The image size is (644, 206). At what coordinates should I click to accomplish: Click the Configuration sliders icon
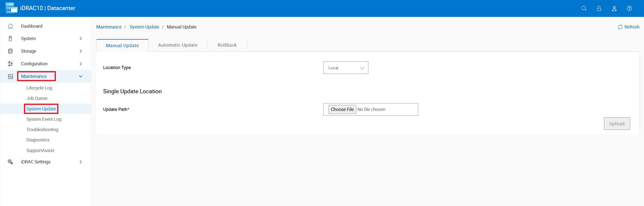10,64
